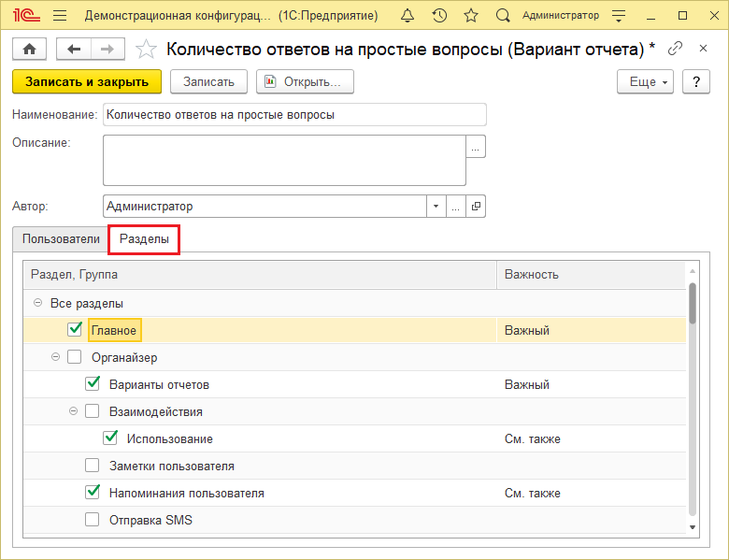The width and height of the screenshot is (729, 560).
Task: Click the 1C logo icon
Action: click(x=26, y=15)
